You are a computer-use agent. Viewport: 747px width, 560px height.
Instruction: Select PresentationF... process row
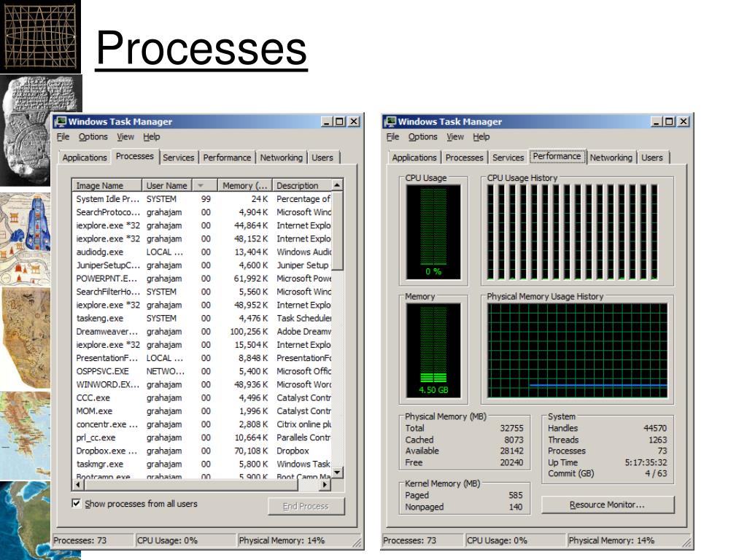(202, 358)
